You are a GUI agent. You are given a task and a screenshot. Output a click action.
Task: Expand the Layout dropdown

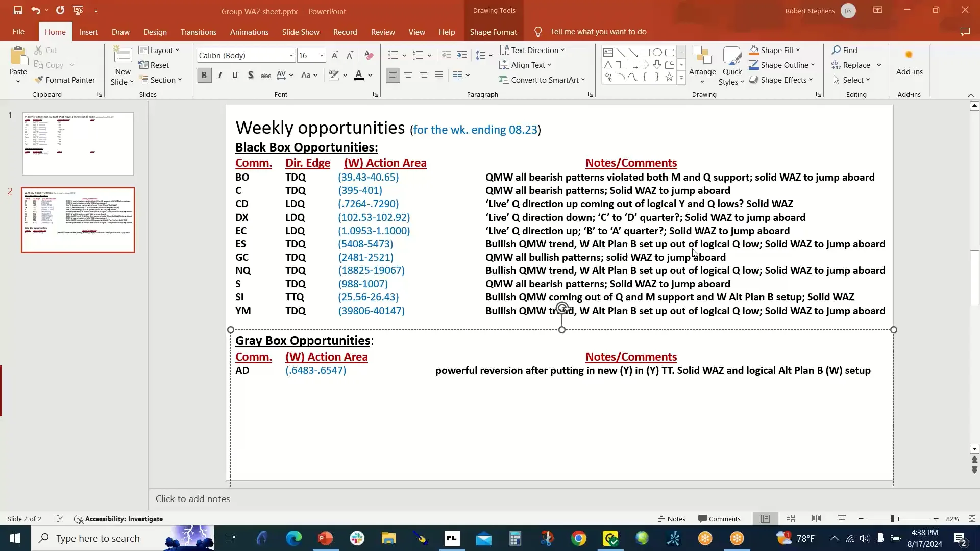click(159, 50)
